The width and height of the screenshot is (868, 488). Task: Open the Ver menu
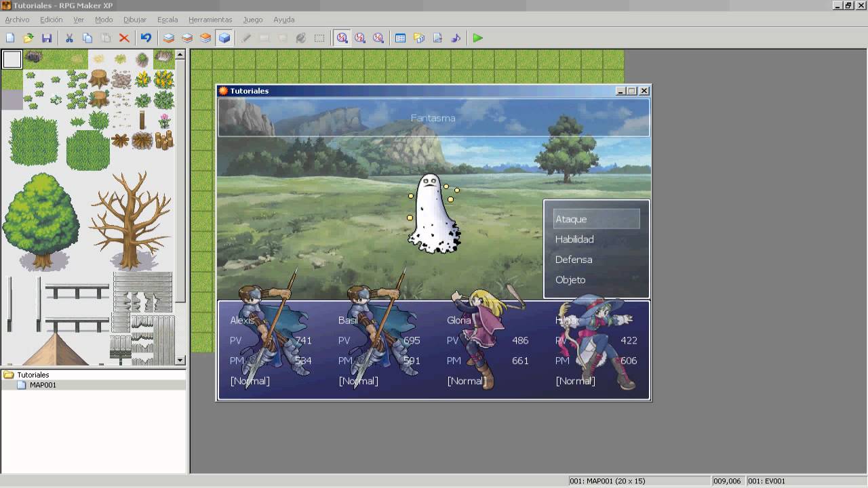point(79,20)
